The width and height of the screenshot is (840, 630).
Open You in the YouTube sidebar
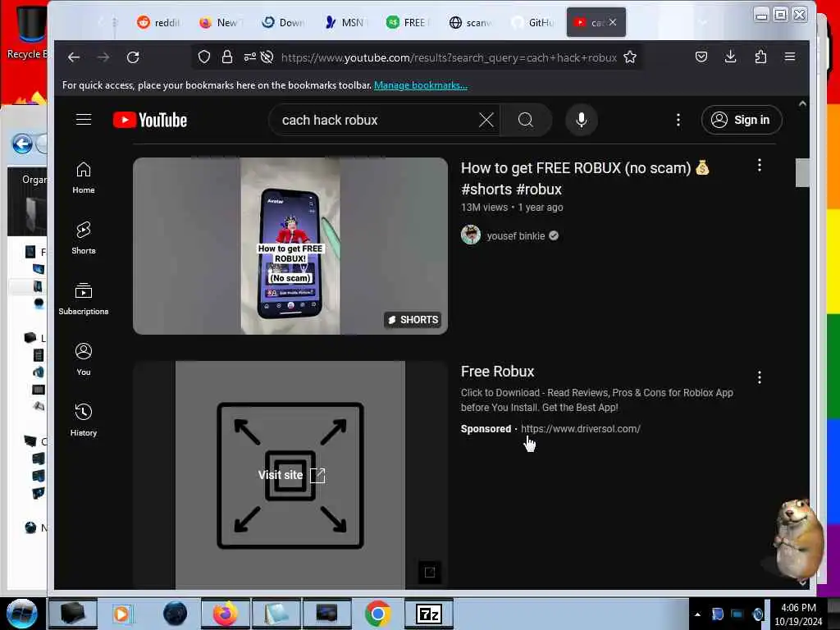coord(84,359)
